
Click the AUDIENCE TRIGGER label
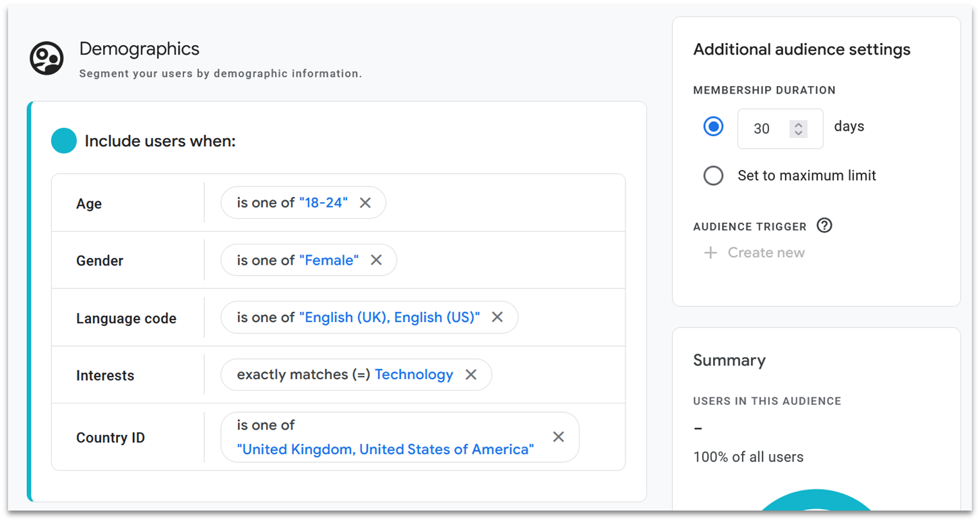(x=749, y=226)
